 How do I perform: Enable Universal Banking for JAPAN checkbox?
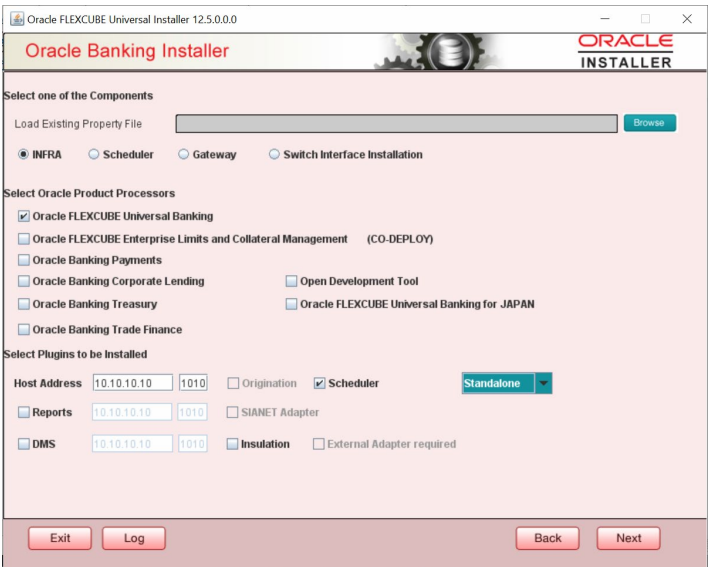(x=291, y=304)
